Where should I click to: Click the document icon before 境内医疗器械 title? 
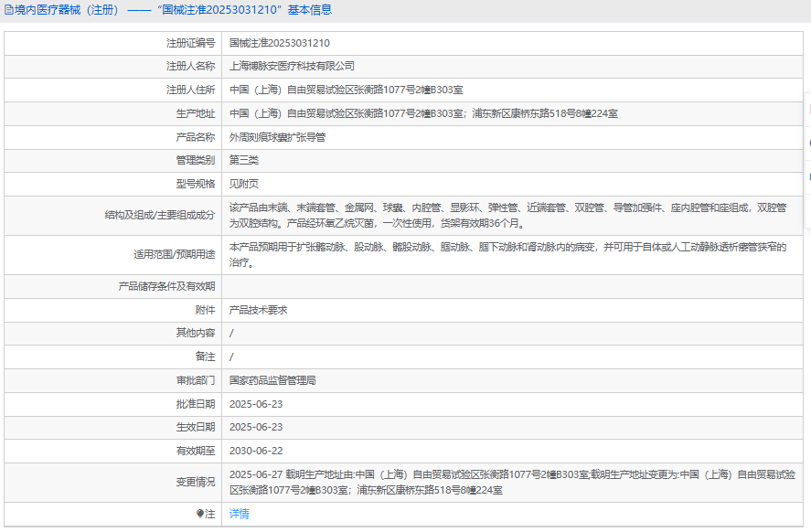9,10
